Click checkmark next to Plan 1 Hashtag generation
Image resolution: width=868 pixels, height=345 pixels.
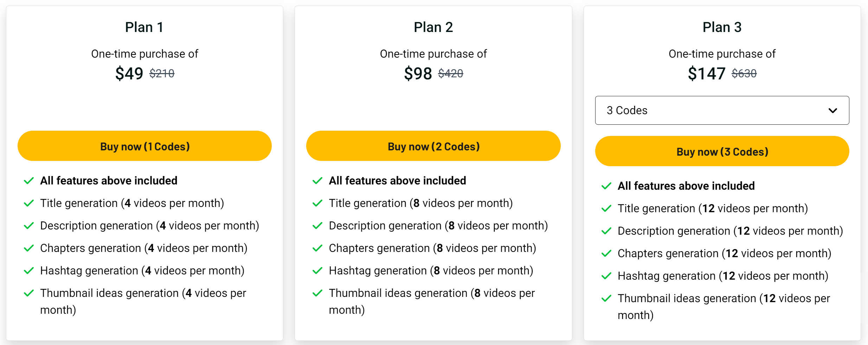(29, 271)
